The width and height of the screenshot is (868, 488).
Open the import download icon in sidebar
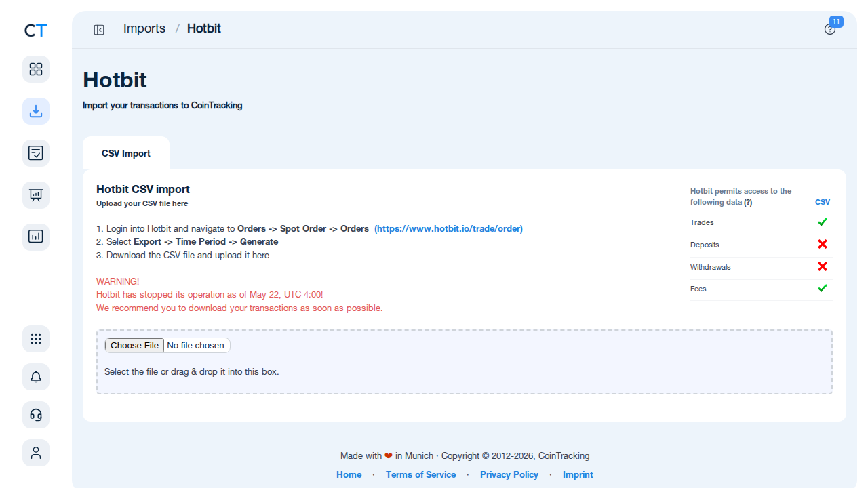point(36,111)
